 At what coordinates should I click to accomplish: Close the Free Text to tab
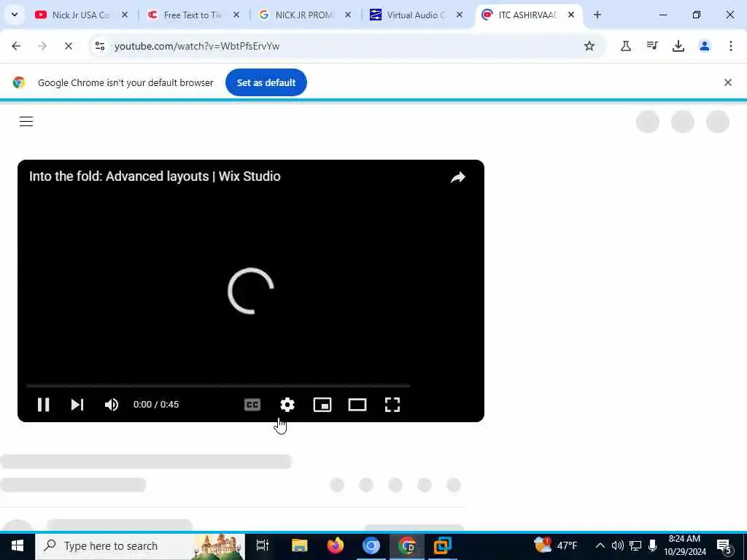pyautogui.click(x=236, y=15)
